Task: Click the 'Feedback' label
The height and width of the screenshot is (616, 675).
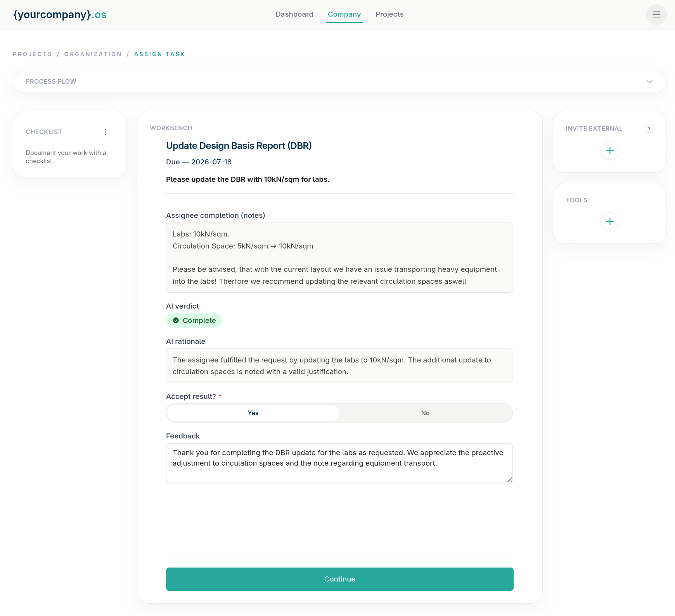Action: 183,436
